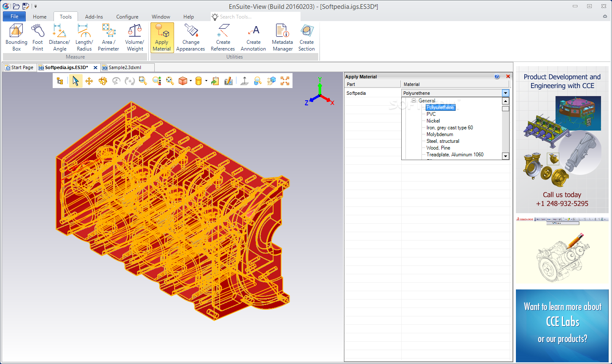Choose the Pan four-arrow tool
Screen dimensions: 612x364
(x=89, y=81)
